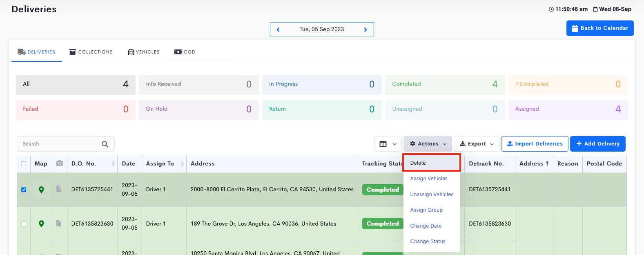Filter by P.Completed card
The width and height of the screenshot is (644, 255).
point(568,85)
